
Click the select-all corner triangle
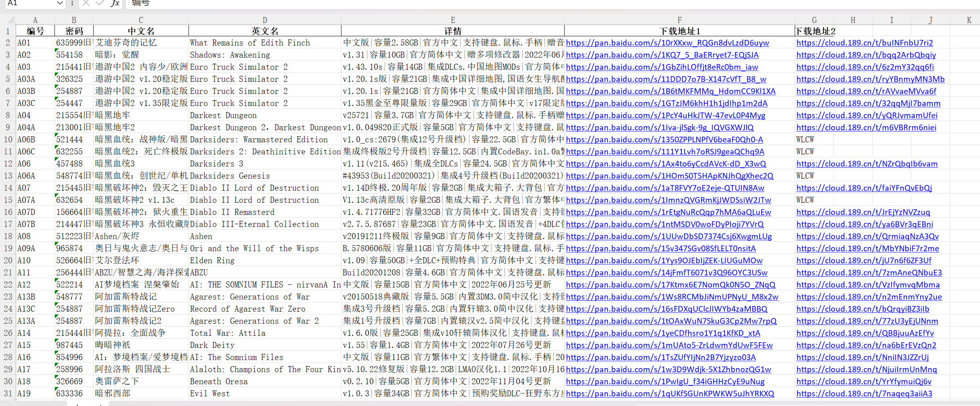tap(11, 20)
